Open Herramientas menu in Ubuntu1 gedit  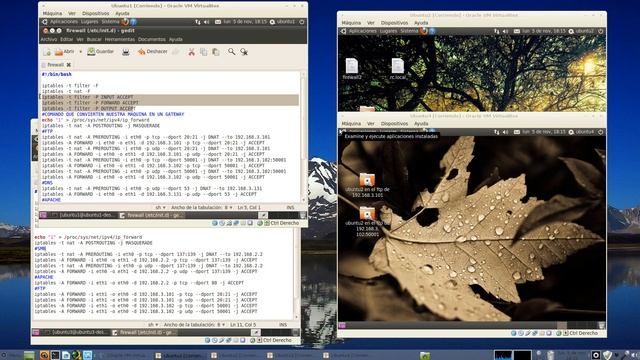(120, 40)
